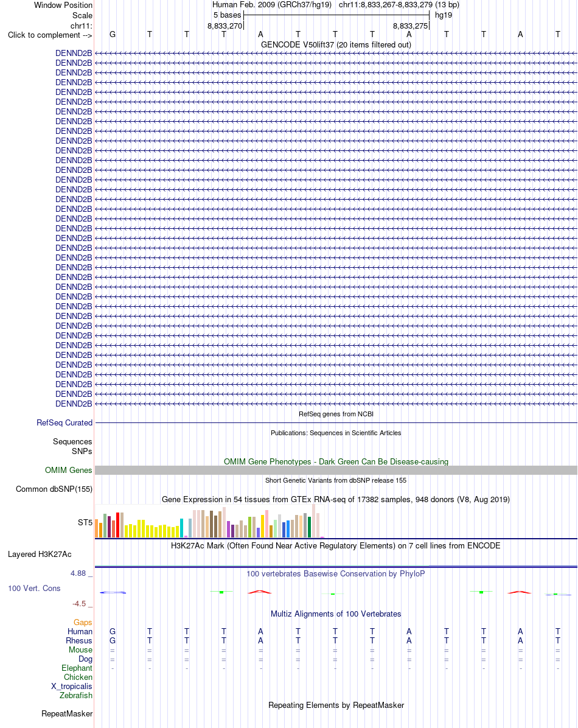Click the layered H3K27Ac signal line

[x=336, y=567]
